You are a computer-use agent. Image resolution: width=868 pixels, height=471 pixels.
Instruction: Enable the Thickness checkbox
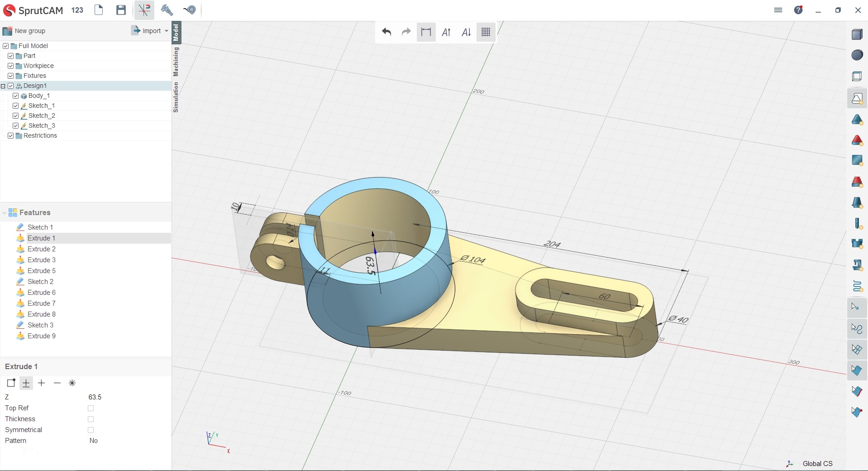[91, 419]
